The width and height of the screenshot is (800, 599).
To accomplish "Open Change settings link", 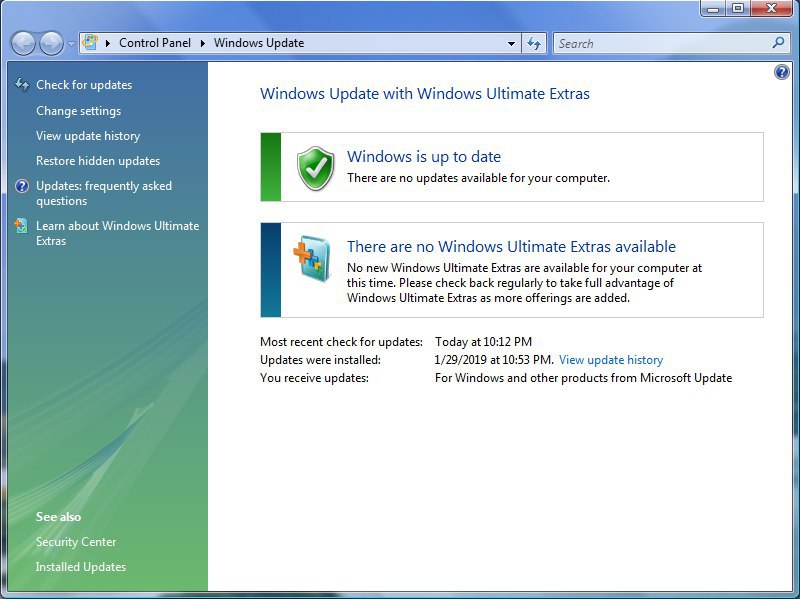I will click(79, 111).
